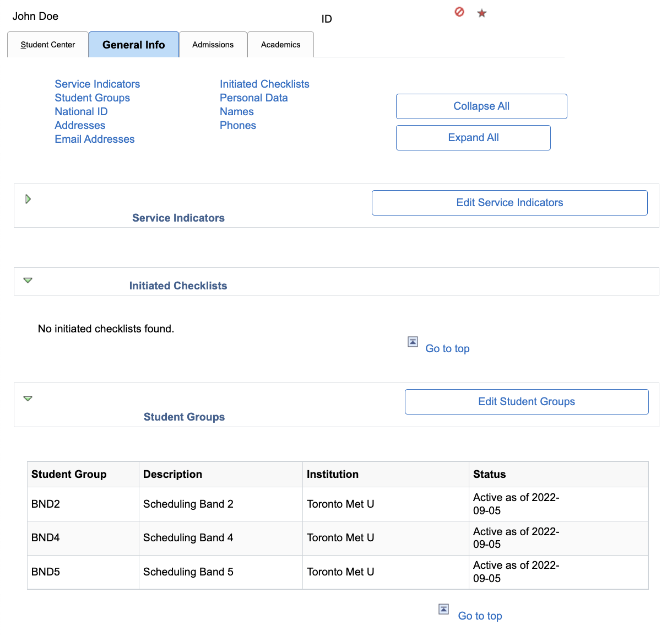This screenshot has height=635, width=672.
Task: Open Edit Service Indicators
Action: pos(510,203)
